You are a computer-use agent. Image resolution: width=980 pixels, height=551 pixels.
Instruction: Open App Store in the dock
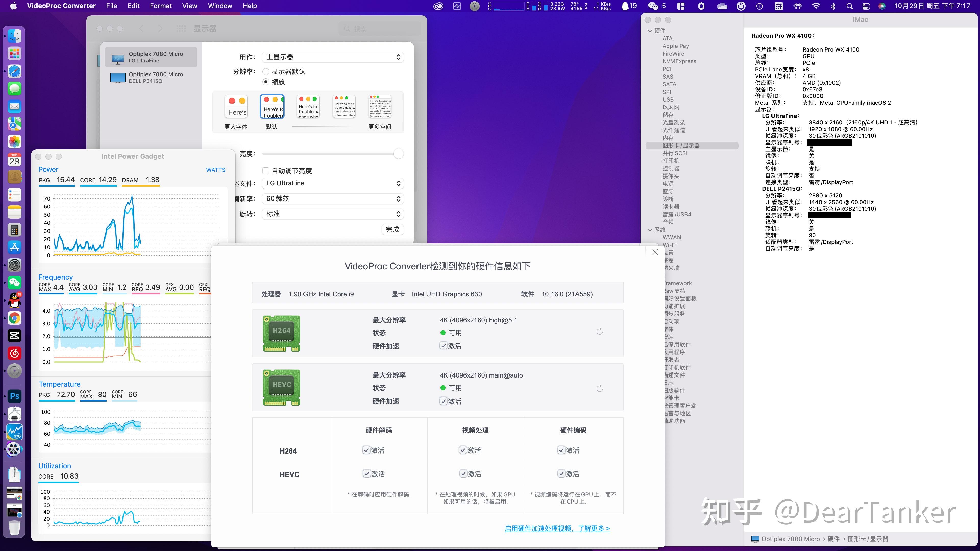(15, 247)
